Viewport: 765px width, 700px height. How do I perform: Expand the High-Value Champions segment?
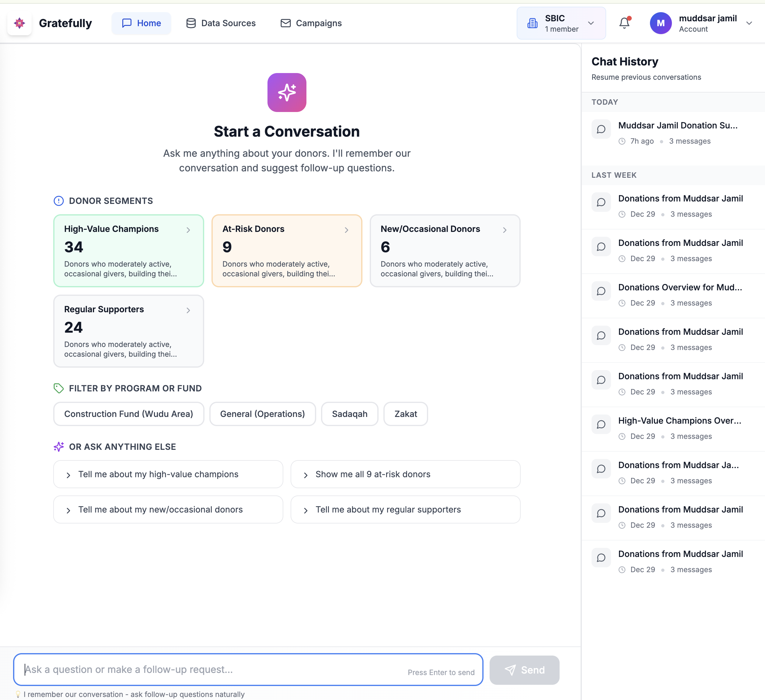[188, 230]
